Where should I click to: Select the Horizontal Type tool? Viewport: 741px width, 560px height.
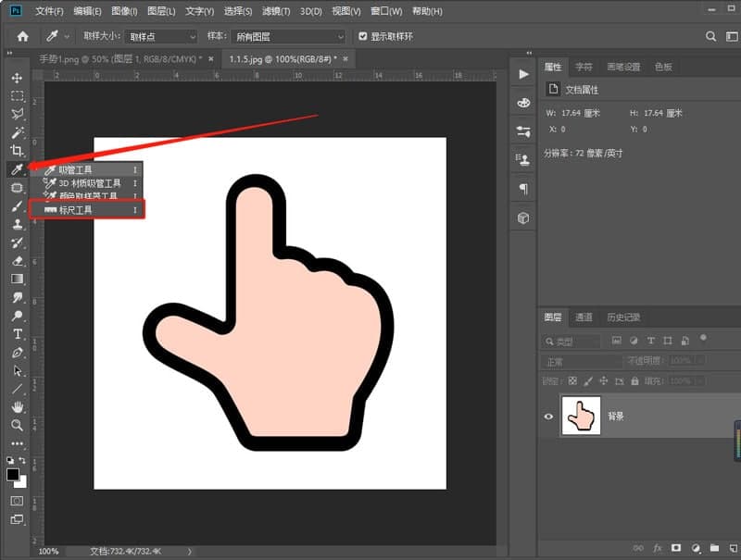pos(17,334)
